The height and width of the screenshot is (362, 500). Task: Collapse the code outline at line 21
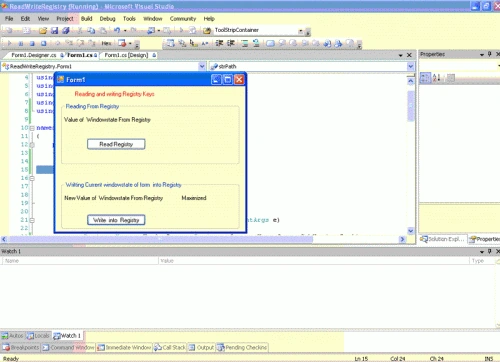[32, 220]
